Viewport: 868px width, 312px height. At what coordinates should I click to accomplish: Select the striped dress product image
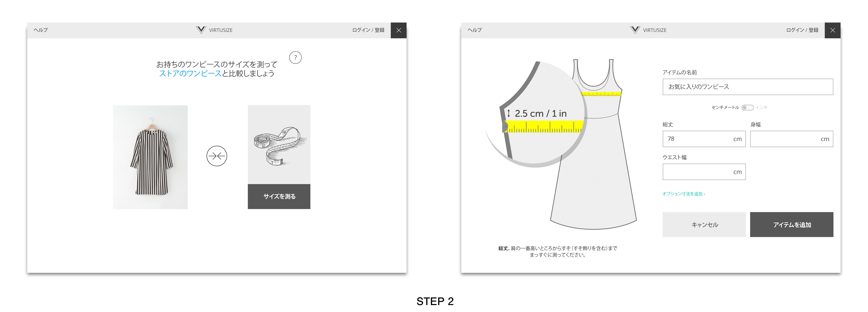pos(150,157)
